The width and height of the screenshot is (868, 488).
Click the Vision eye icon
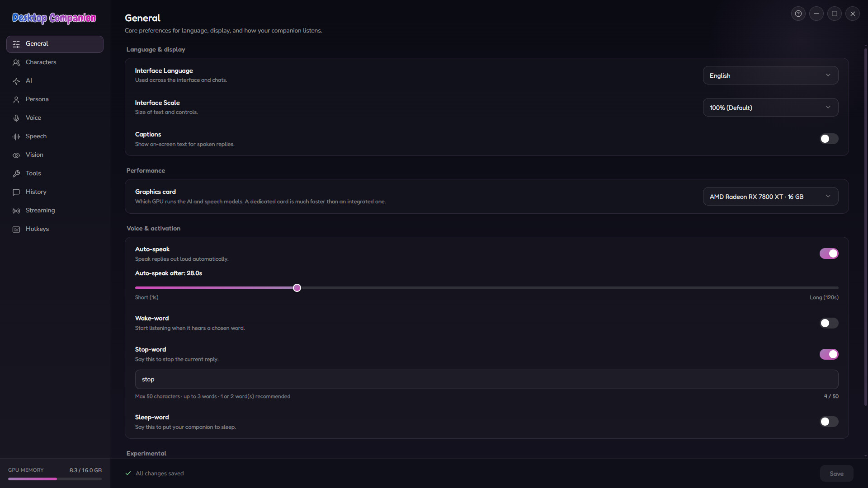16,155
